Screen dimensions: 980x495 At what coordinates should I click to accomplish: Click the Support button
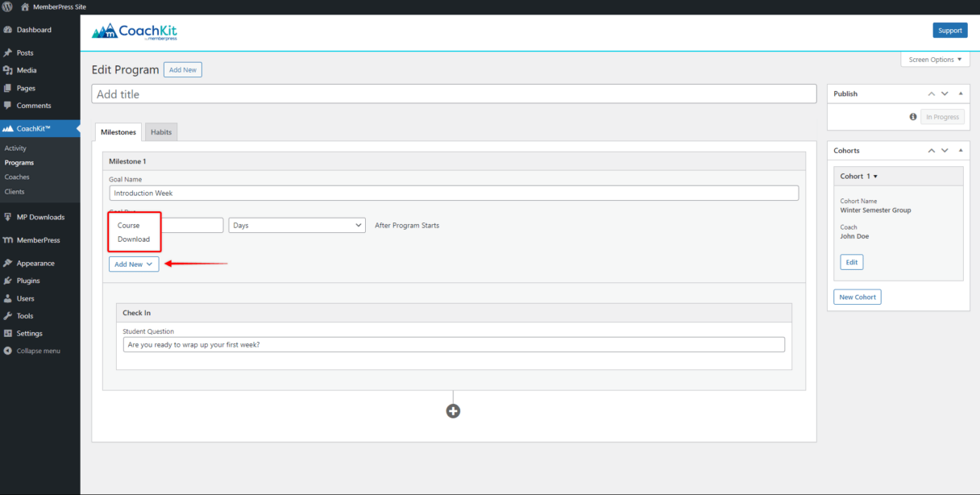click(x=950, y=31)
